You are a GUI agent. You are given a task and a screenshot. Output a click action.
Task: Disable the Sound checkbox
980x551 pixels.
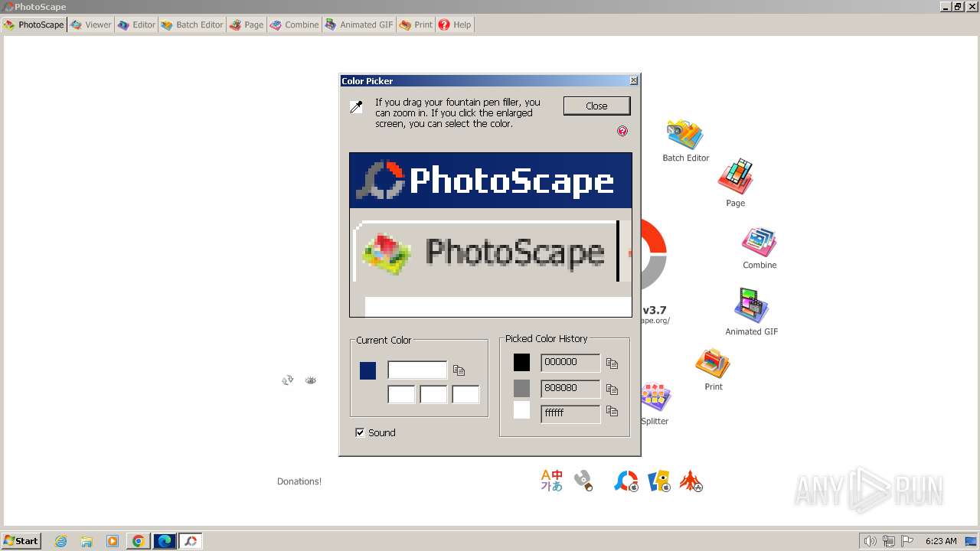(x=360, y=432)
